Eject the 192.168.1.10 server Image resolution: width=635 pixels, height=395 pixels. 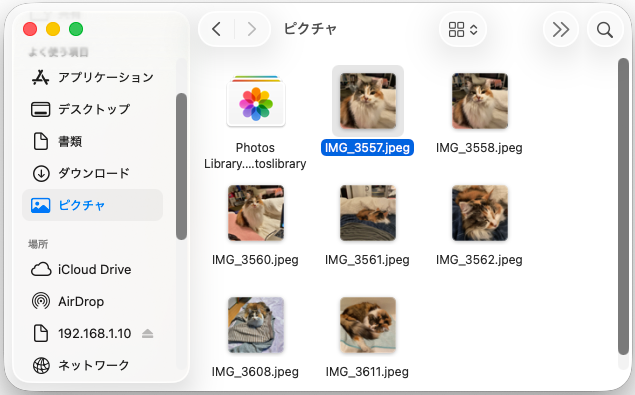coord(147,333)
